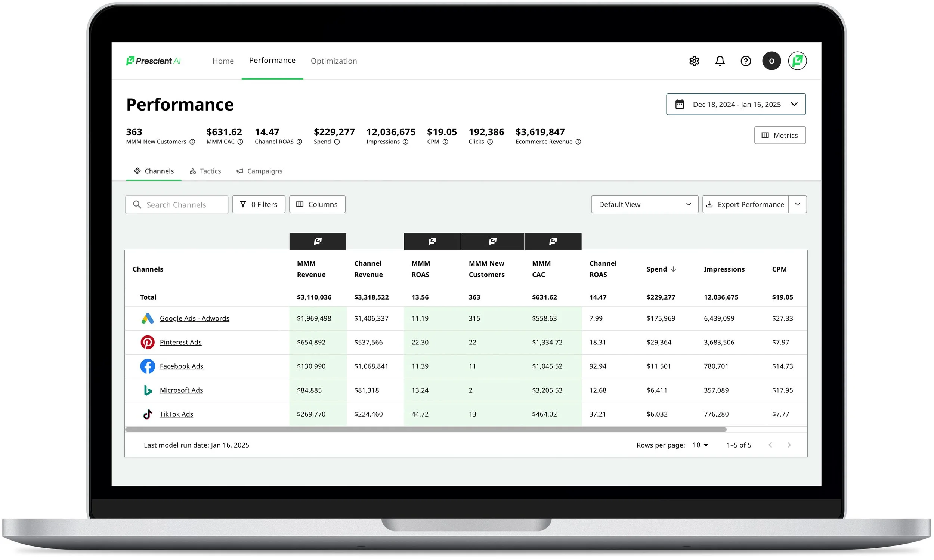The height and width of the screenshot is (560, 934).
Task: Click the black 'O' user avatar
Action: [x=771, y=61]
